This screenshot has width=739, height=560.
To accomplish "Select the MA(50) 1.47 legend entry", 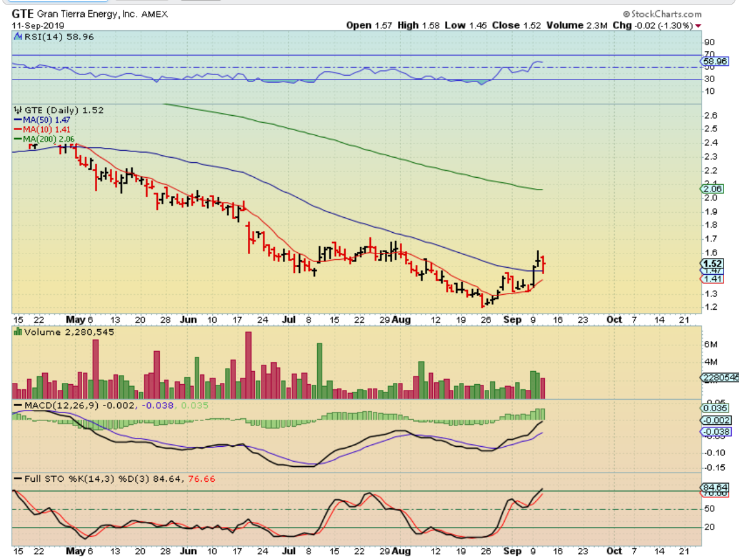I will tap(40, 120).
